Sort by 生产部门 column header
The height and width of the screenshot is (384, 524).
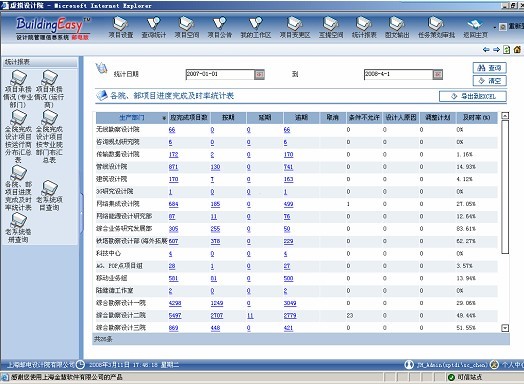pos(132,118)
